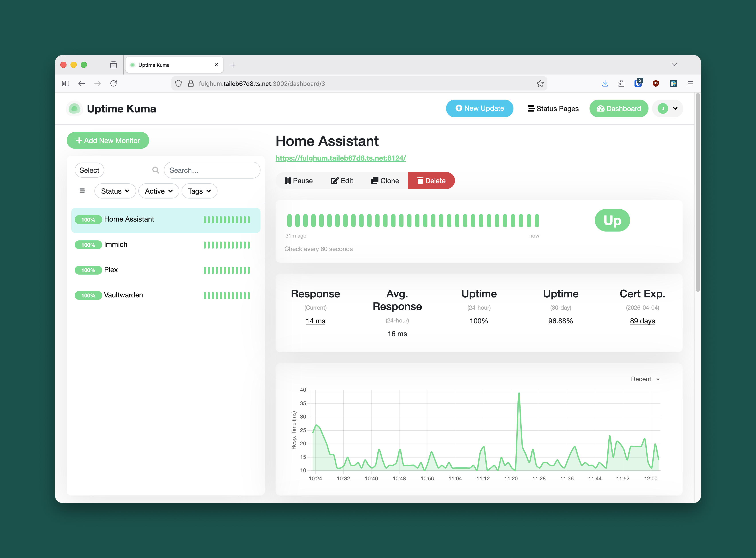
Task: Clone the Home Assistant monitor
Action: [x=385, y=180]
